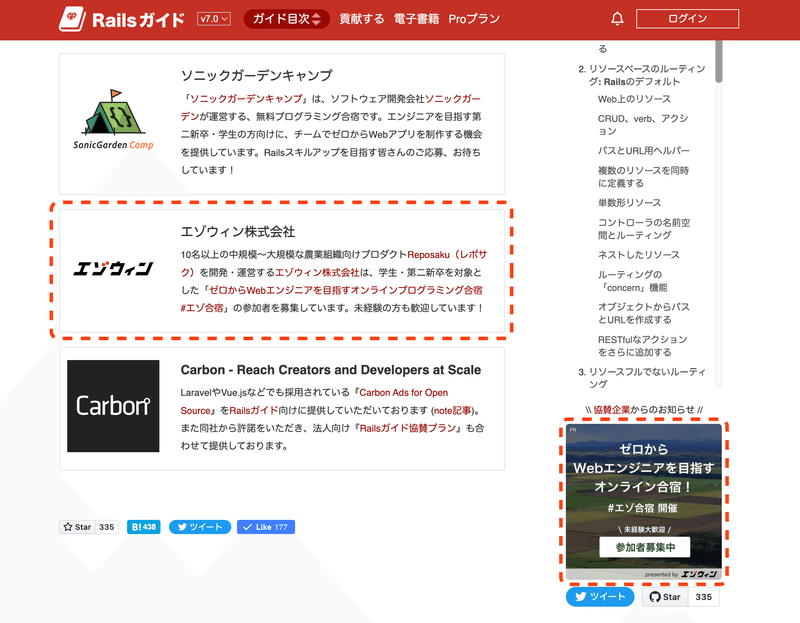Viewport: 800px width, 623px height.
Task: Open the notification bell
Action: point(617,19)
